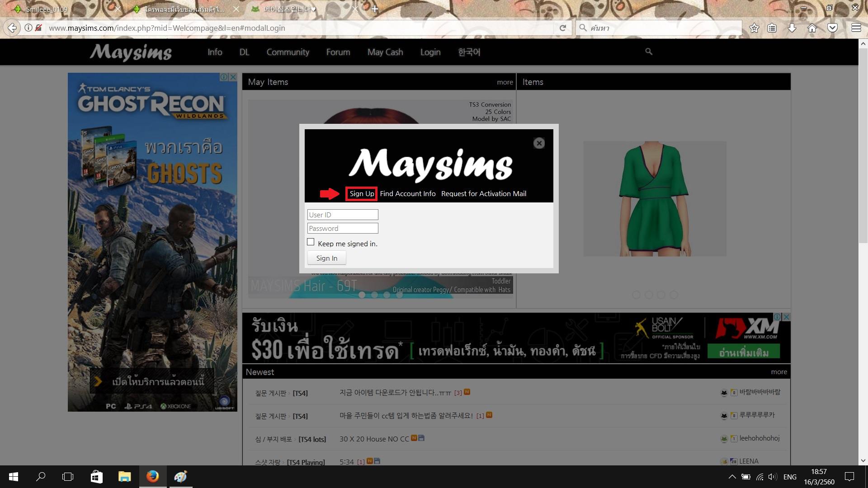
Task: Show hidden system tray icons
Action: coord(732,477)
